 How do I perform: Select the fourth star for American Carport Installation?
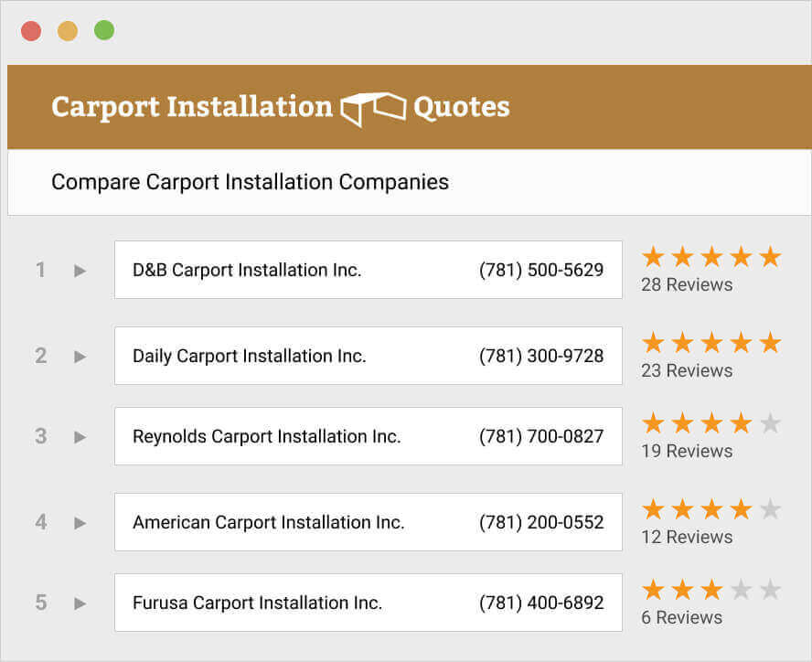coord(743,509)
